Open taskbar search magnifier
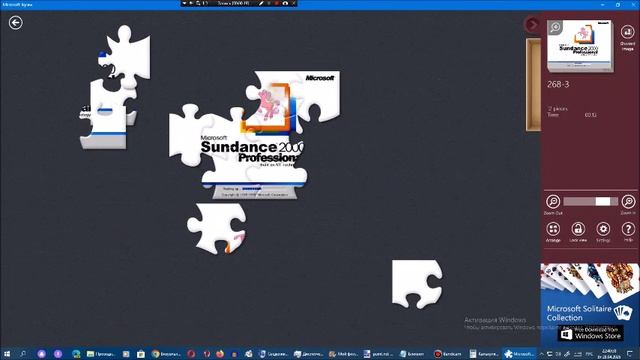 point(23,353)
